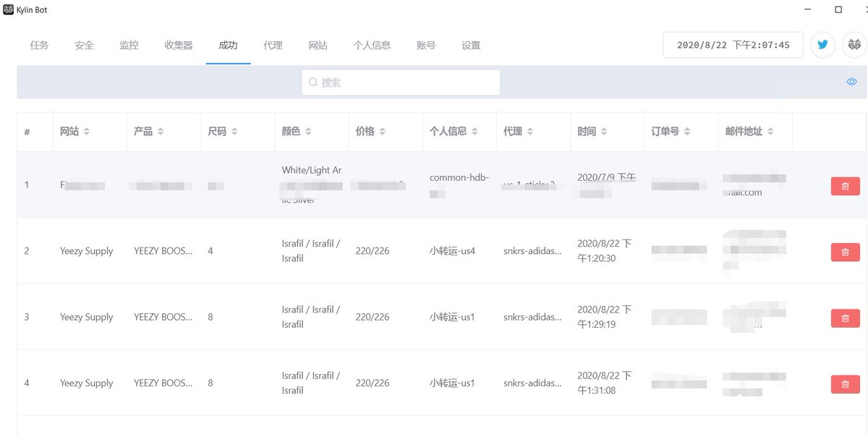Click price 220/226 in row 4
The image size is (868, 437).
[373, 383]
